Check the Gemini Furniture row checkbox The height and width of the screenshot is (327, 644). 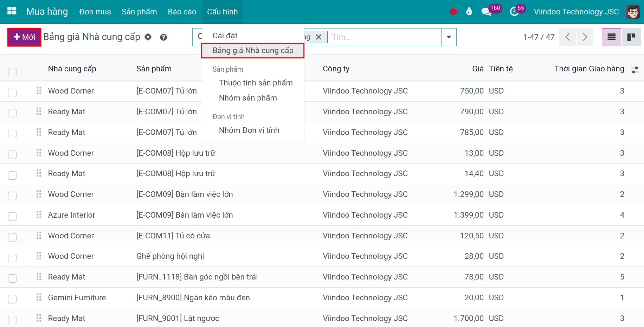click(12, 299)
